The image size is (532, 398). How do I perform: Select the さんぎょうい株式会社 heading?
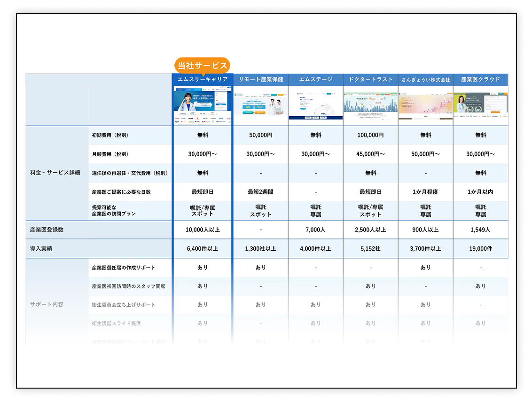tap(425, 80)
